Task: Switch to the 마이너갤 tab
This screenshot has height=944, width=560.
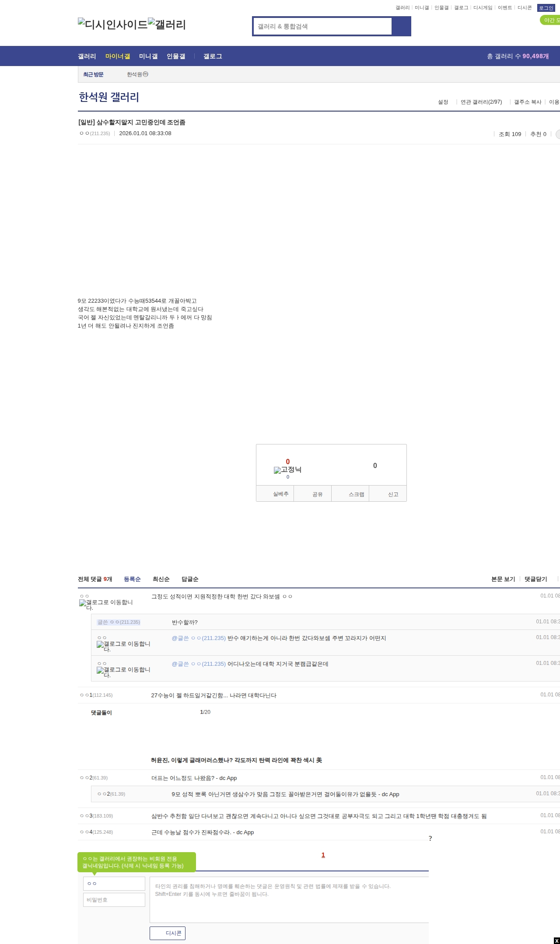Action: (118, 56)
